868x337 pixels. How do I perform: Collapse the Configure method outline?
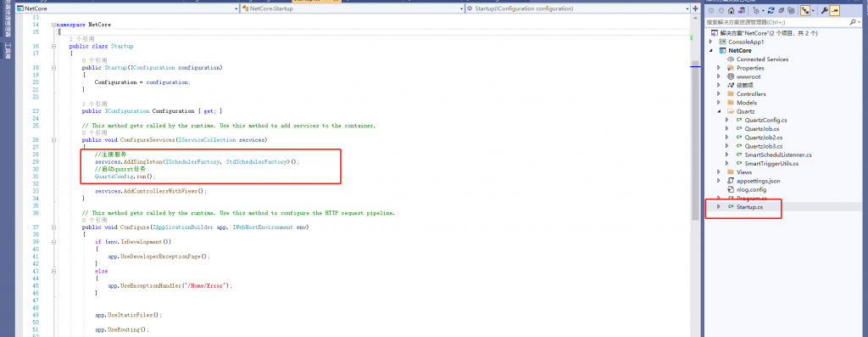pyautogui.click(x=53, y=227)
